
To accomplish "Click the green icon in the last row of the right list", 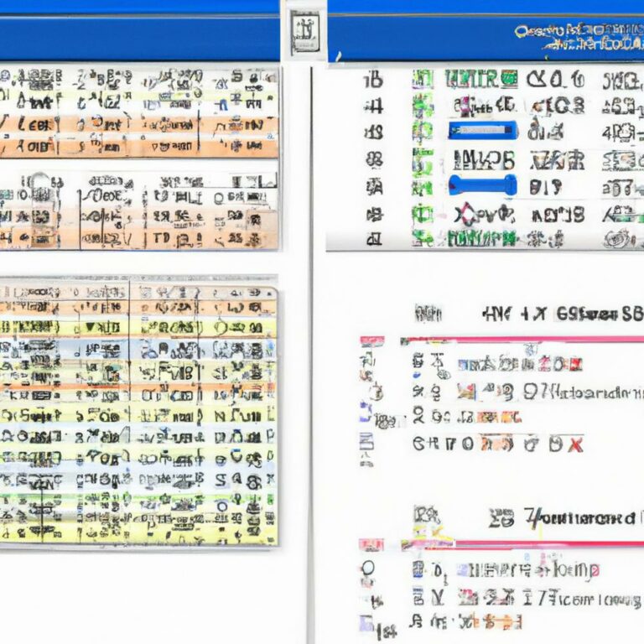I will tap(423, 238).
